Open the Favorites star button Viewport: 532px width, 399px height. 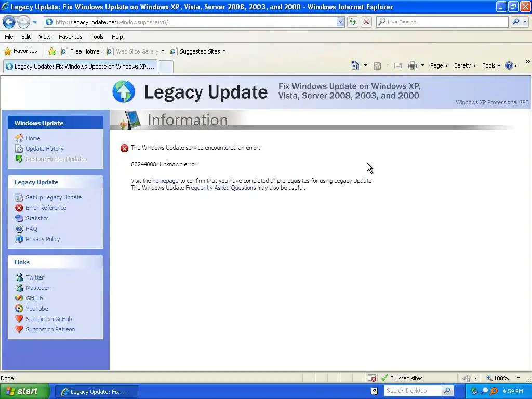(x=20, y=51)
